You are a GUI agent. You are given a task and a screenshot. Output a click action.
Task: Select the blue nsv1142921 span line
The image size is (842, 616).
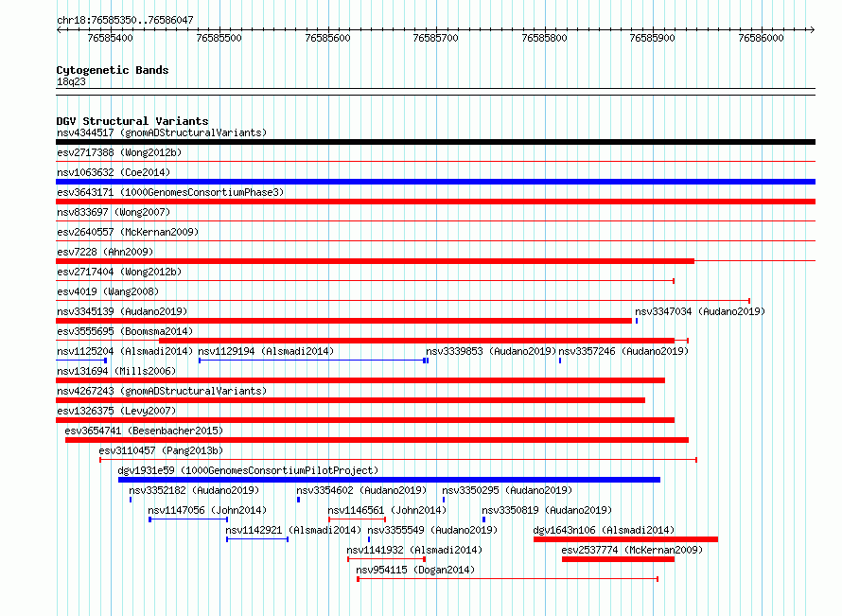tap(257, 539)
